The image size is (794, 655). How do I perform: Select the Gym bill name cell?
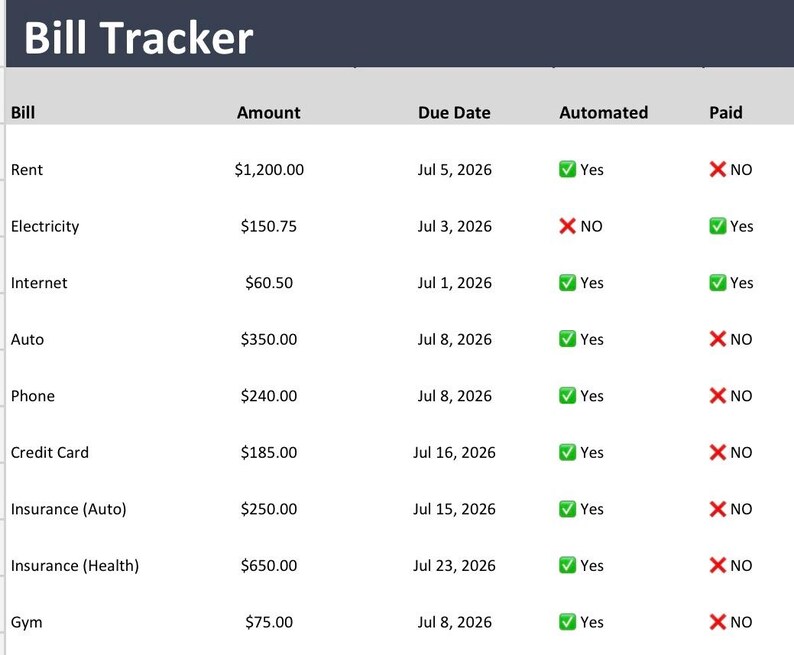tap(26, 623)
